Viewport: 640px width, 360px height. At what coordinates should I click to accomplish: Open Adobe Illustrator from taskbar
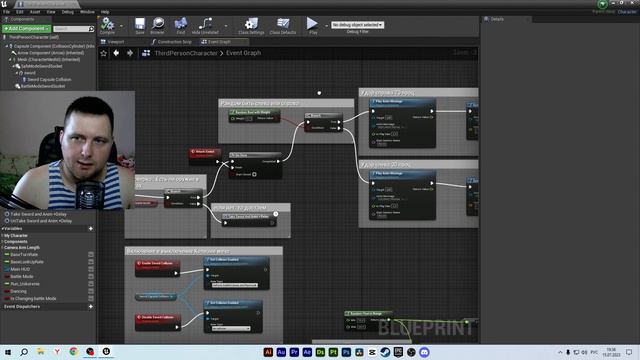[x=268, y=352]
